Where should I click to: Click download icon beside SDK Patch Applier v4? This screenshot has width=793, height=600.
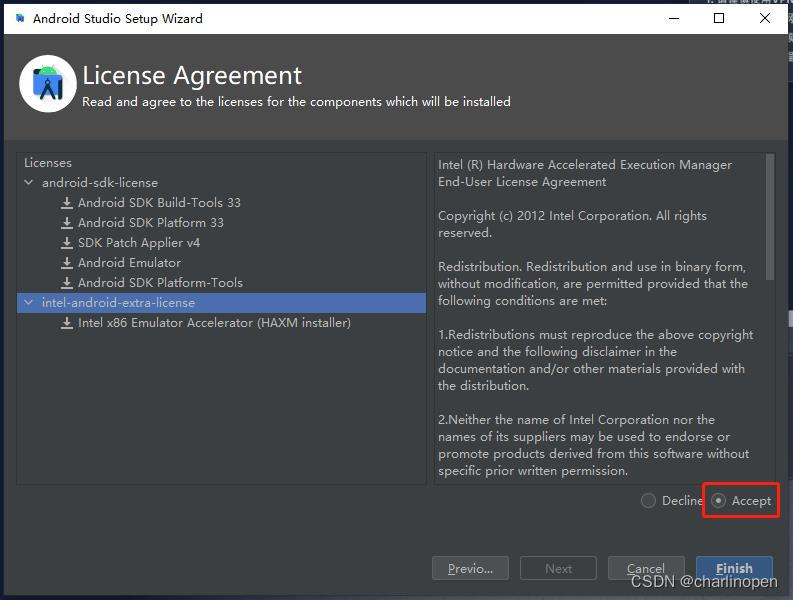tap(67, 243)
